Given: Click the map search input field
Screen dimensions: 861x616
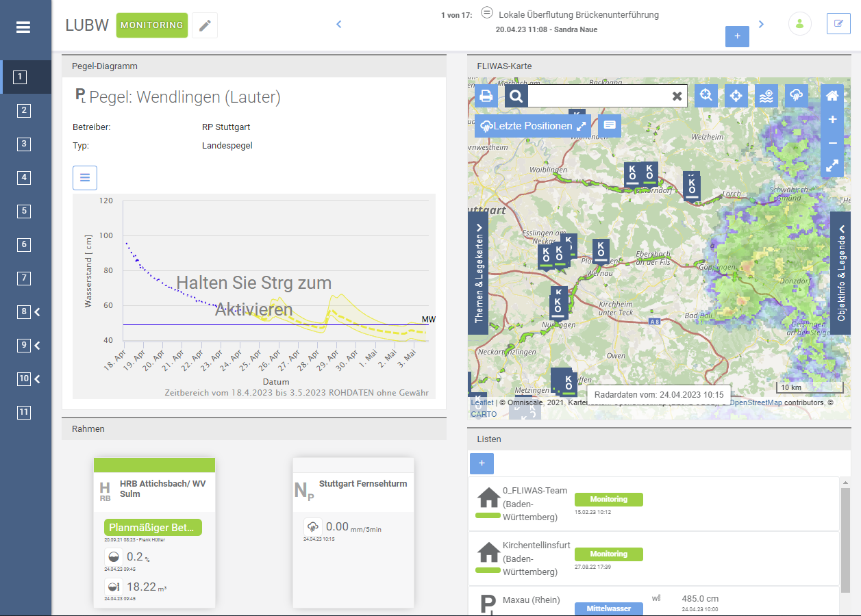Looking at the screenshot, I should pyautogui.click(x=597, y=96).
